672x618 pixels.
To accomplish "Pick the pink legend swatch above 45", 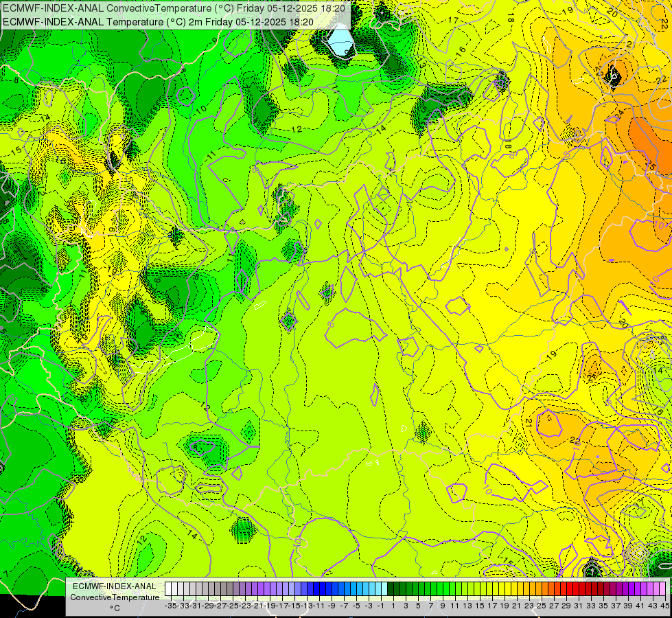I will pos(662,588).
